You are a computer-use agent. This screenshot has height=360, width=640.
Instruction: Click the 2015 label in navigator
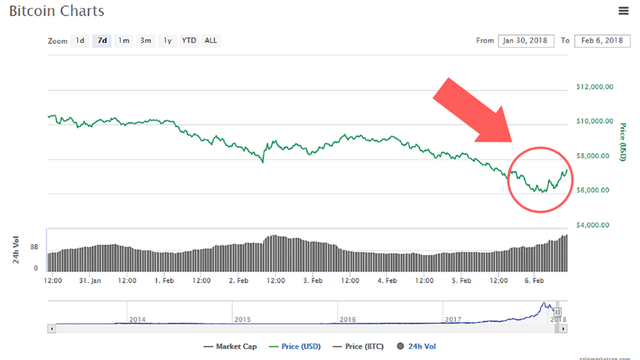coord(242,319)
